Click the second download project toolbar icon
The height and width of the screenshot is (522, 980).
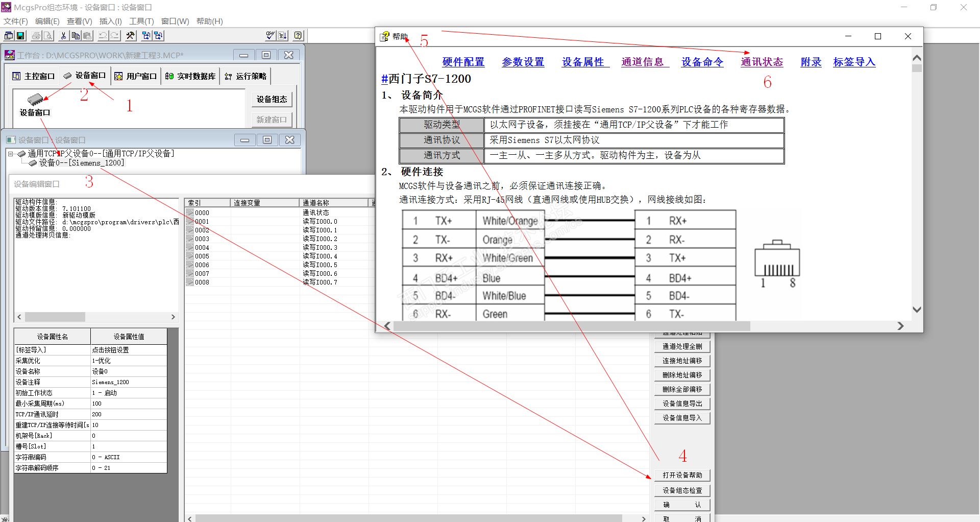(x=158, y=35)
